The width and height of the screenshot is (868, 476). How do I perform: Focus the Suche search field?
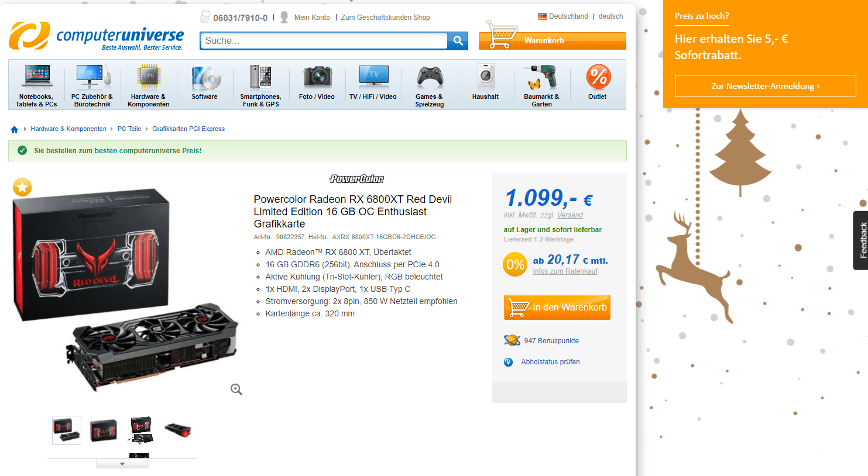coord(324,41)
